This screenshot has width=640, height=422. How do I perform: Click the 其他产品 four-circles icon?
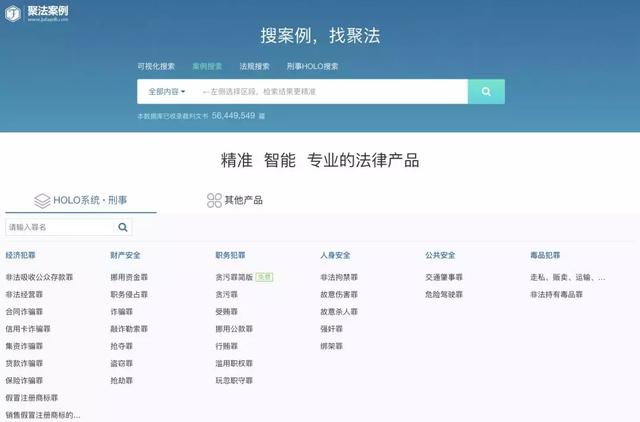[214, 200]
